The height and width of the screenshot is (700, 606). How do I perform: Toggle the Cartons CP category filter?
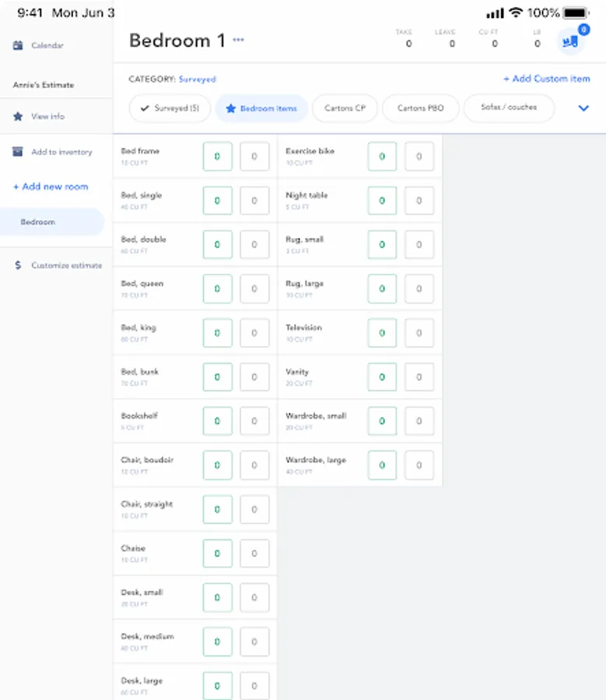[x=345, y=108]
